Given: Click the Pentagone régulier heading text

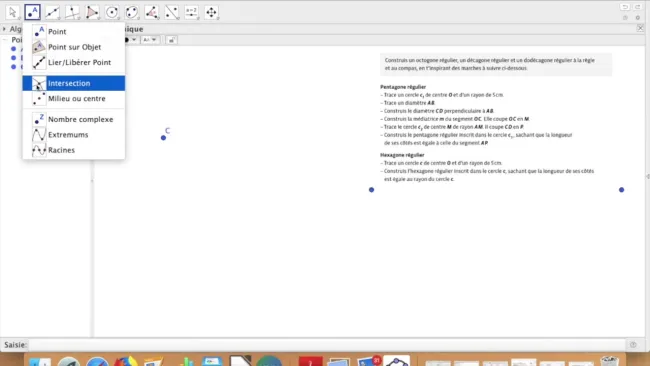Looking at the screenshot, I should point(403,87).
